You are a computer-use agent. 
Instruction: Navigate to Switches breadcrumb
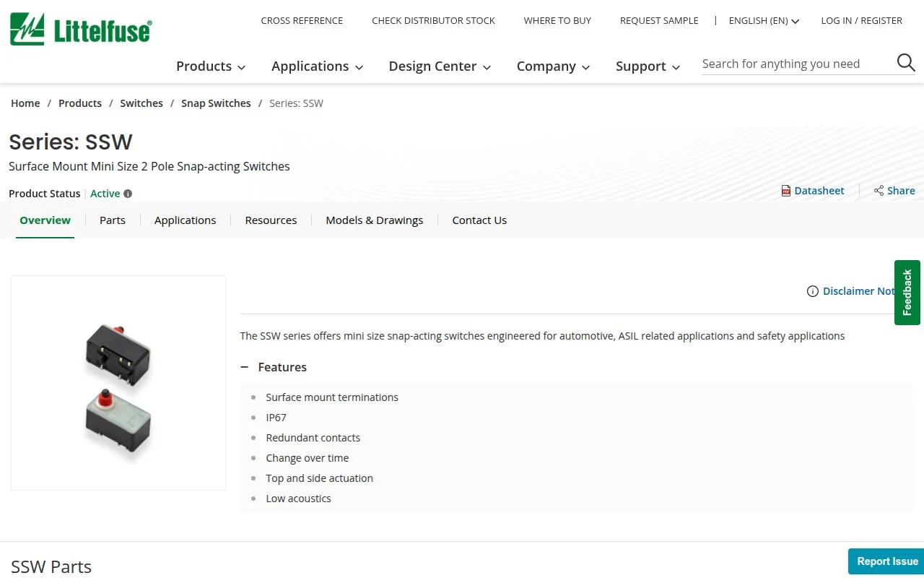click(141, 103)
